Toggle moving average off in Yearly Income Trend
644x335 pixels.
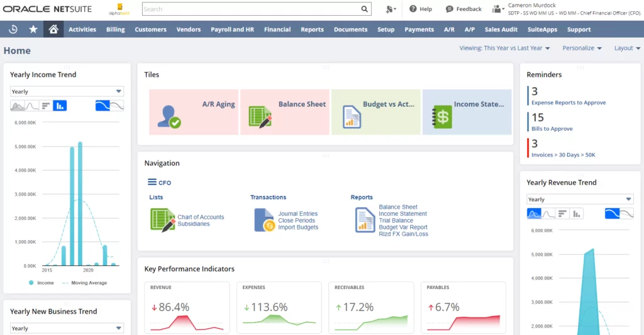[x=116, y=106]
